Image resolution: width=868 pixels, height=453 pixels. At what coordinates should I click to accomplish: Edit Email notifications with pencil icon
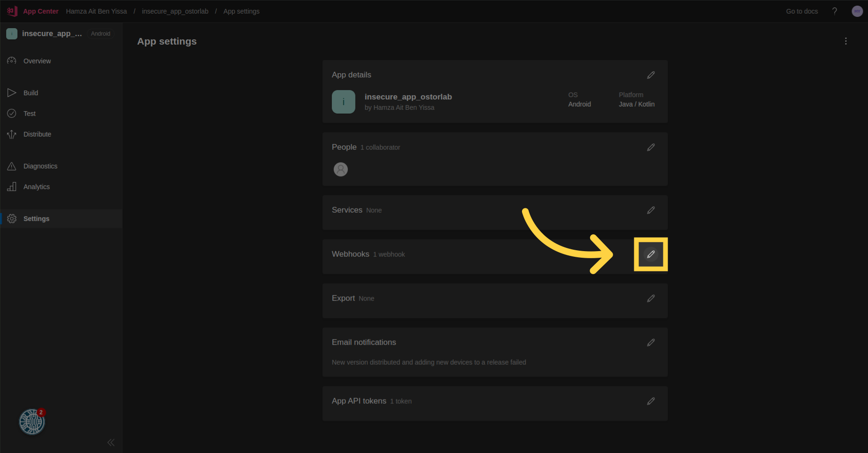point(651,343)
